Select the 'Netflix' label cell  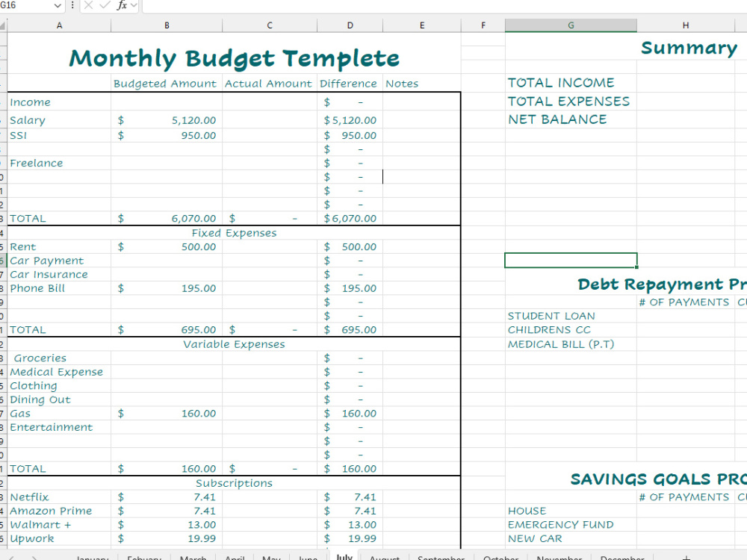(59, 497)
